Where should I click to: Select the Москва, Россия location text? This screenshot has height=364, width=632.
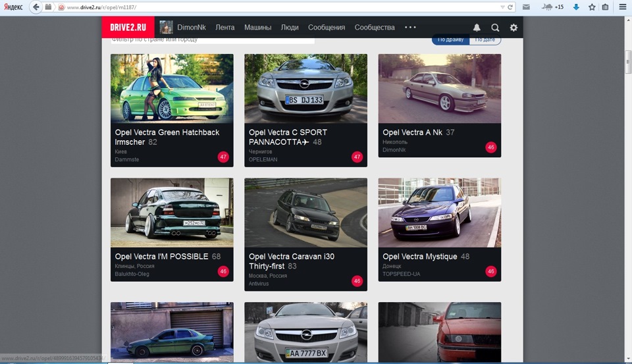(268, 276)
